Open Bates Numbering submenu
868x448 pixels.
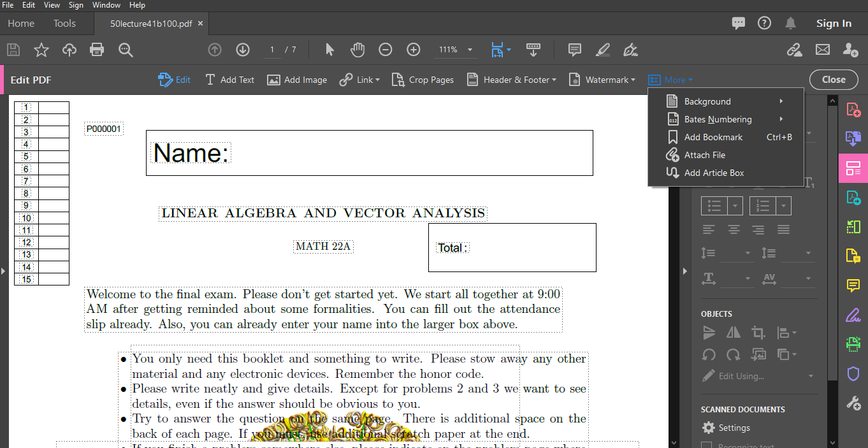click(726, 119)
